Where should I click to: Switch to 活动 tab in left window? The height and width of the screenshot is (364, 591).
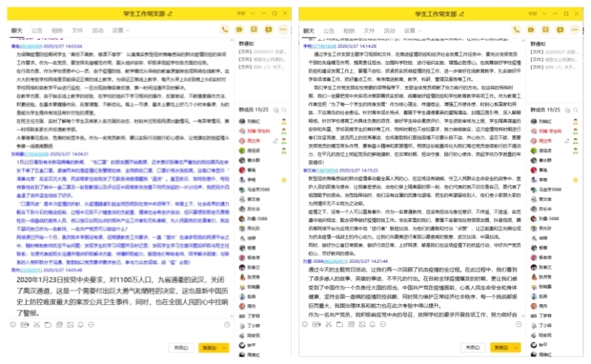[x=98, y=30]
